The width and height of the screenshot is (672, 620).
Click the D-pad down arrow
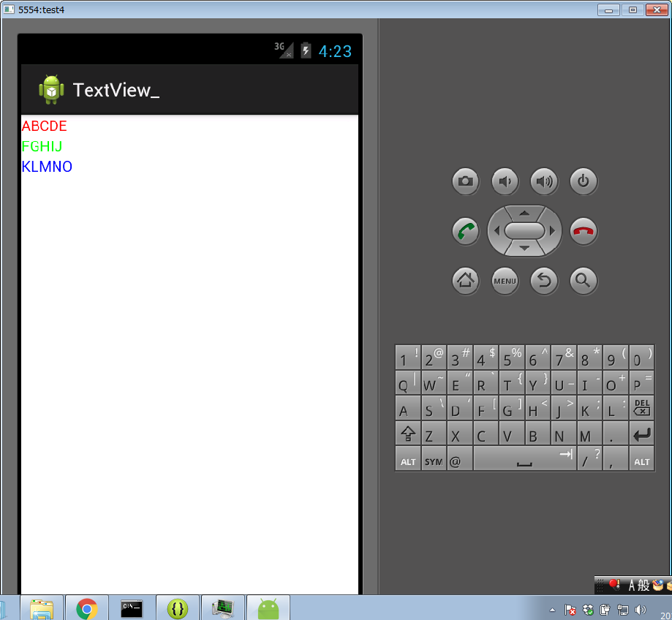pyautogui.click(x=524, y=248)
